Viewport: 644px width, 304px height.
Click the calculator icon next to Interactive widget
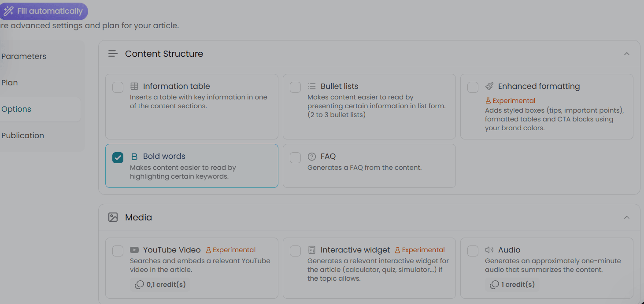click(x=312, y=250)
